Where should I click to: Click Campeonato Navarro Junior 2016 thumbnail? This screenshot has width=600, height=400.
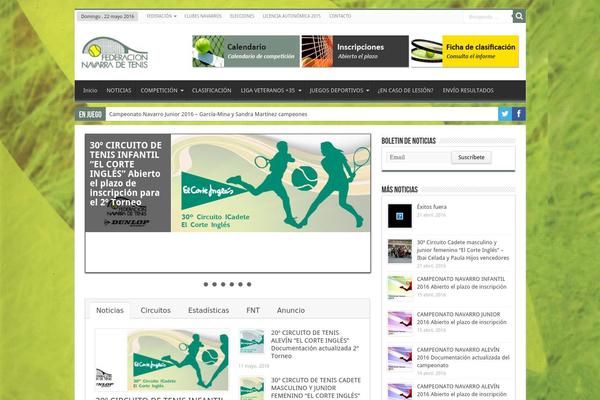399,323
